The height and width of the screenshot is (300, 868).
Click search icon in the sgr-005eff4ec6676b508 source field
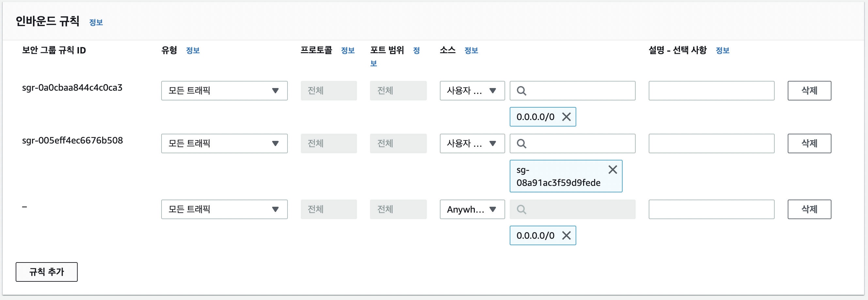click(521, 144)
